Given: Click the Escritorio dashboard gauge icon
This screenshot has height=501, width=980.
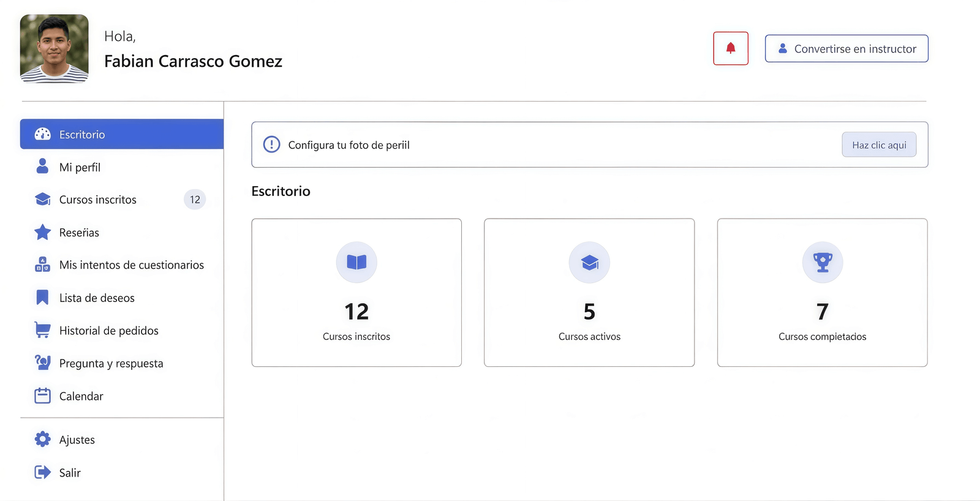Looking at the screenshot, I should click(43, 134).
